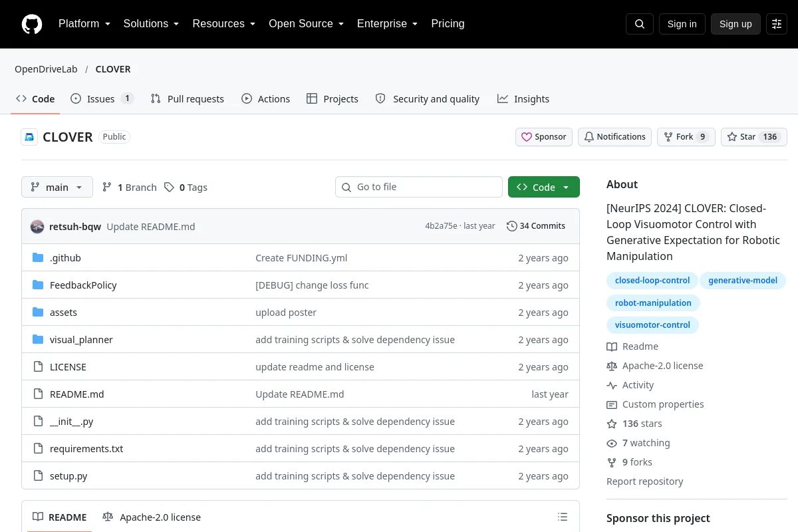Expand the Resources menu

point(224,24)
